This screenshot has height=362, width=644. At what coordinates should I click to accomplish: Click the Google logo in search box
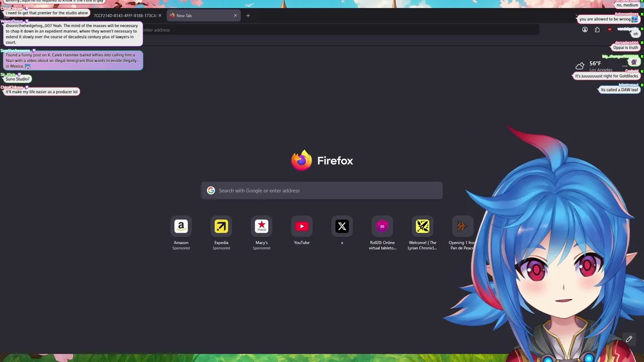(x=211, y=191)
